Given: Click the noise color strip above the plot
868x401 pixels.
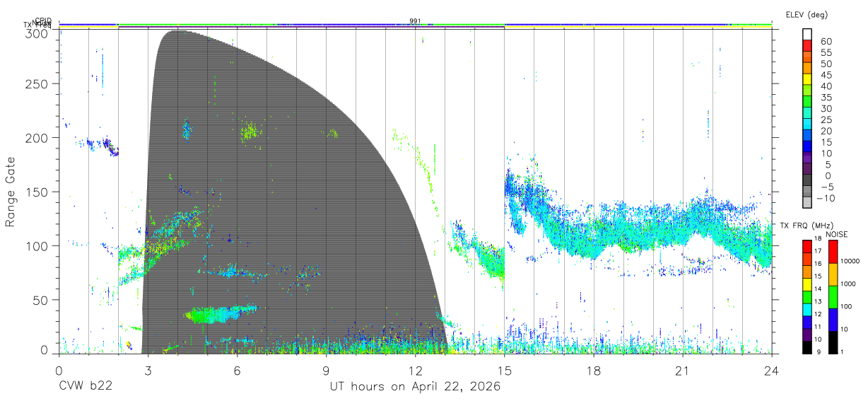Looking at the screenshot, I should coord(415,25).
